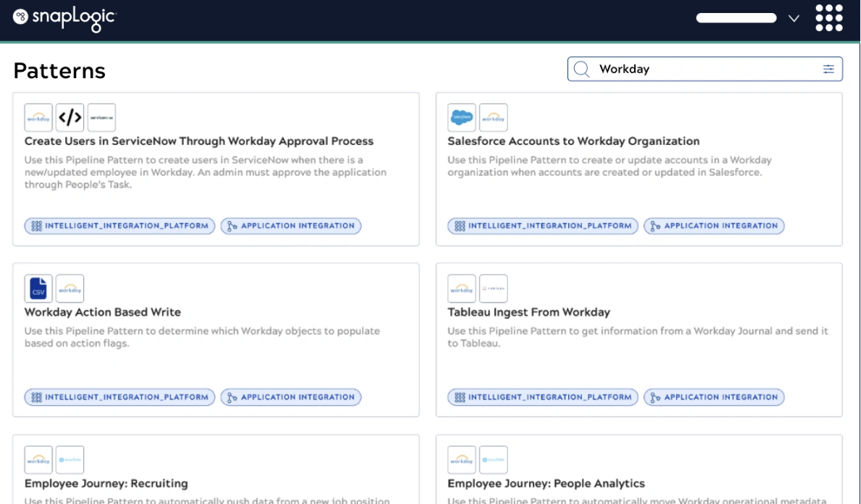Click Snowflake icon in People Analytics card

click(493, 460)
